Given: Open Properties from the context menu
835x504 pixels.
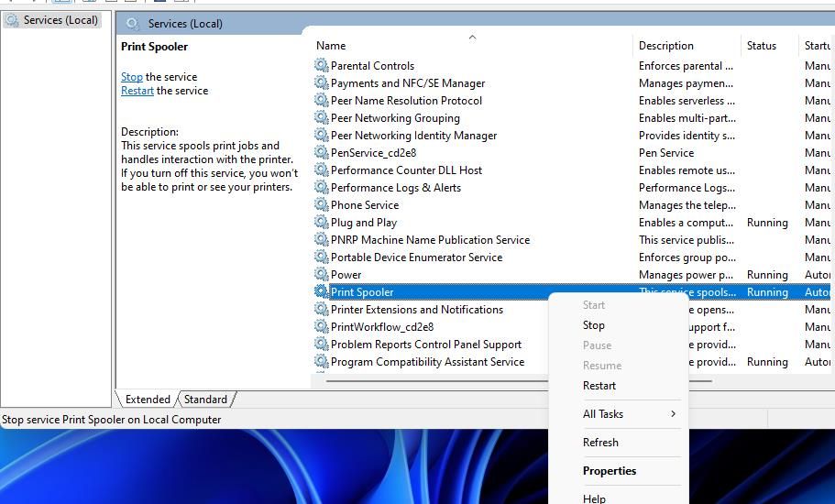Looking at the screenshot, I should point(610,471).
